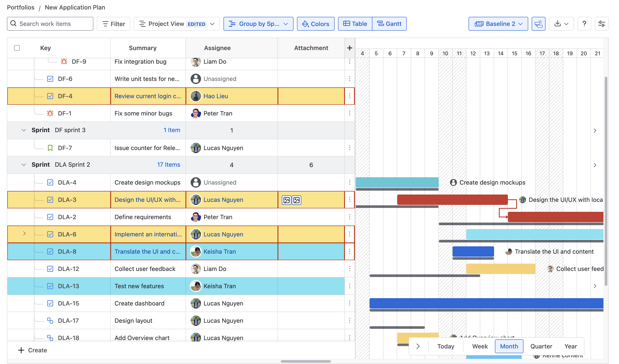
Task: Click the task checkbox icon on DLA-8
Action: pyautogui.click(x=50, y=252)
